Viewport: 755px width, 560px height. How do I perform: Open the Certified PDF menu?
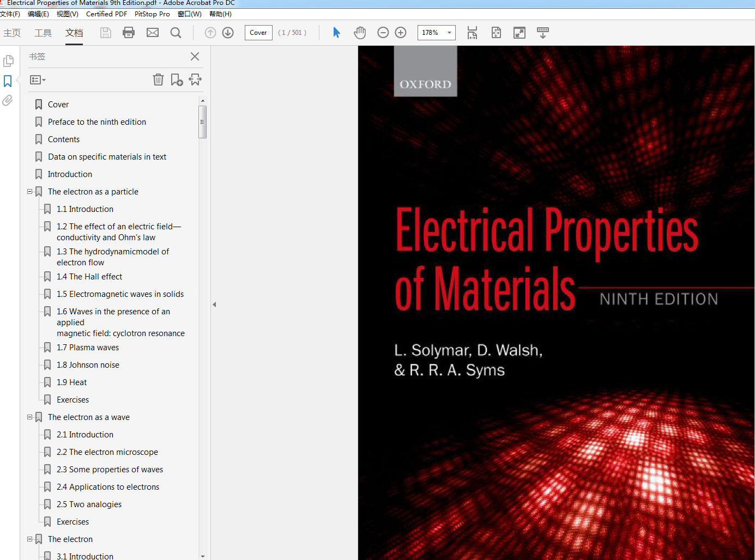(106, 14)
